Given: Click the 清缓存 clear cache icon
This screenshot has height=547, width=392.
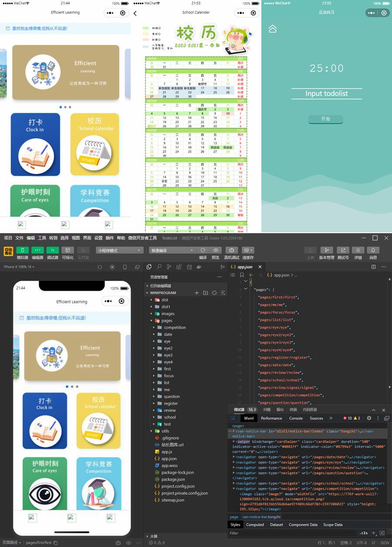Looking at the screenshot, I should click(247, 250).
